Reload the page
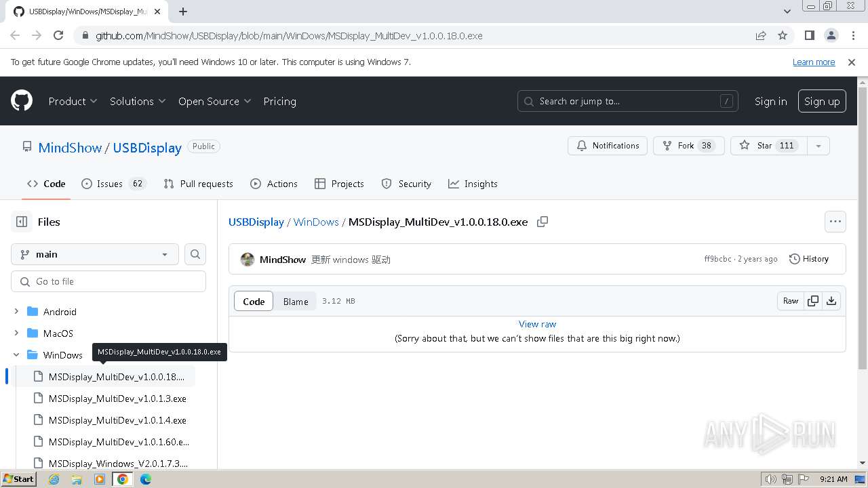 [x=58, y=35]
